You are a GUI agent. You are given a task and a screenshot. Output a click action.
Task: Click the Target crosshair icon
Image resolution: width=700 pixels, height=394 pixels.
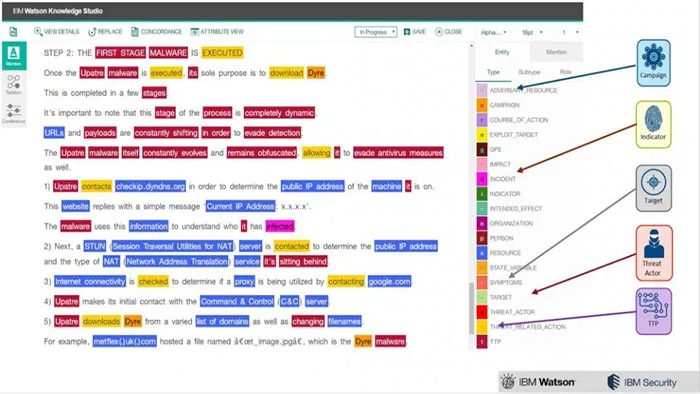654,182
